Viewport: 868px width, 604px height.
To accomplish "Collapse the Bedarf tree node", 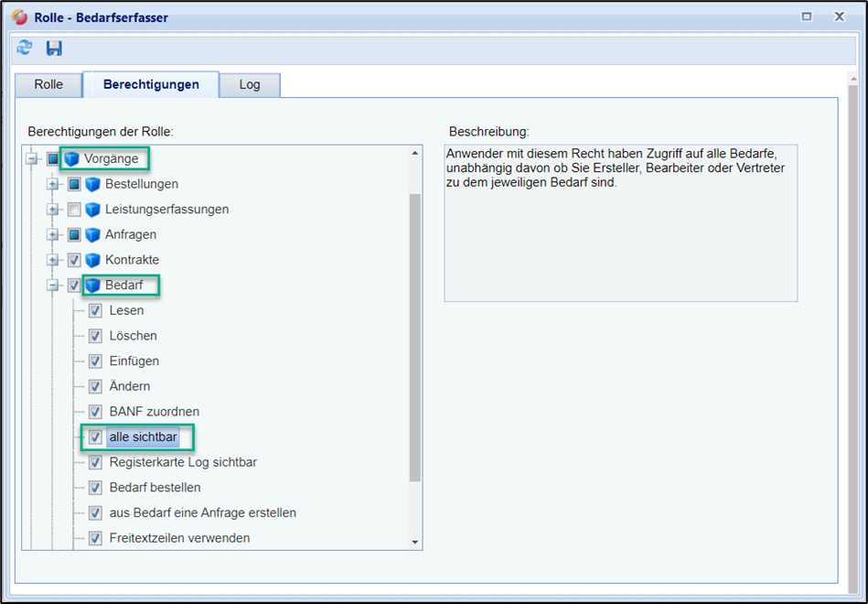I will (x=53, y=286).
